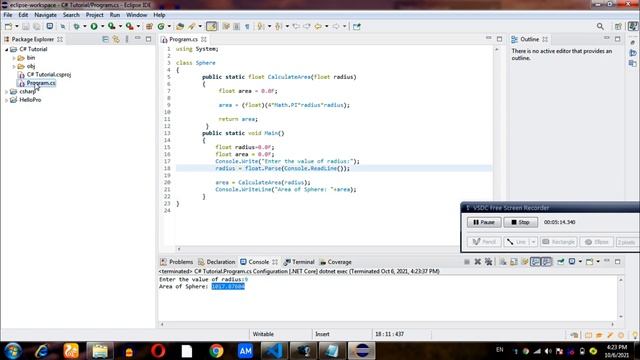Image resolution: width=640 pixels, height=360 pixels.
Task: Switch to the Coverage tab
Action: 336,262
